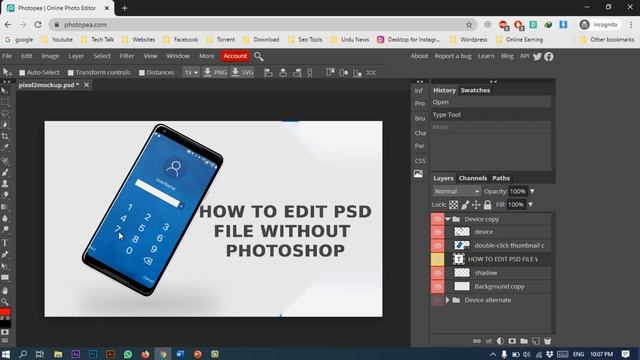Click the red Account button
The width and height of the screenshot is (640, 360).
point(235,56)
